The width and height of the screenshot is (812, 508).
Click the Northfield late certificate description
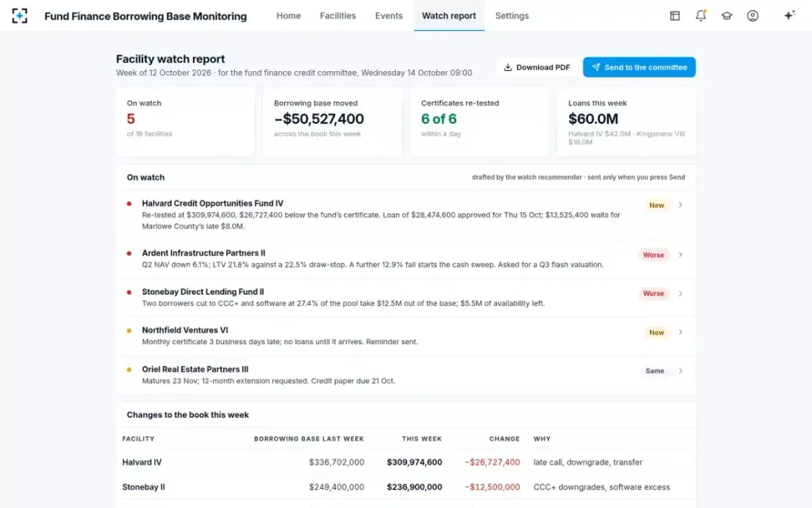[280, 342]
